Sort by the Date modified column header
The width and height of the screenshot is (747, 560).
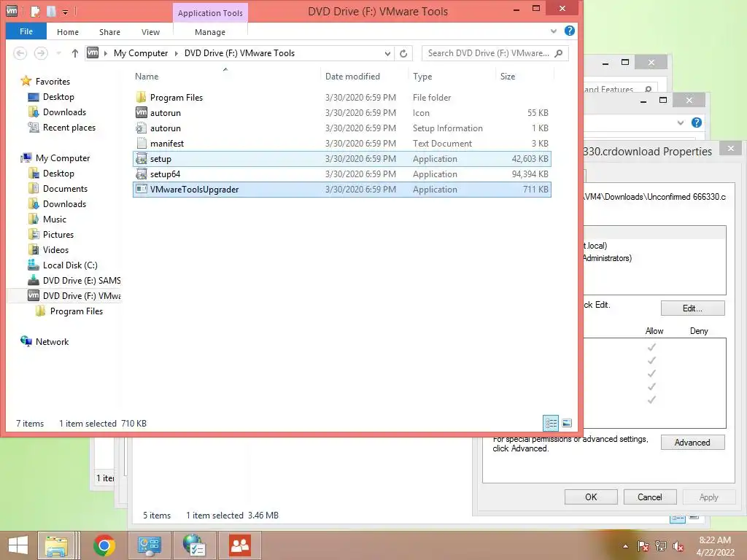pos(352,76)
